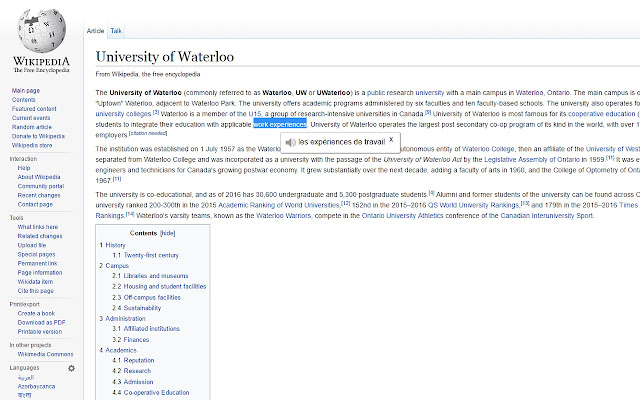This screenshot has height=400, width=640.
Task: Jump to Research subsection
Action: coord(137,371)
